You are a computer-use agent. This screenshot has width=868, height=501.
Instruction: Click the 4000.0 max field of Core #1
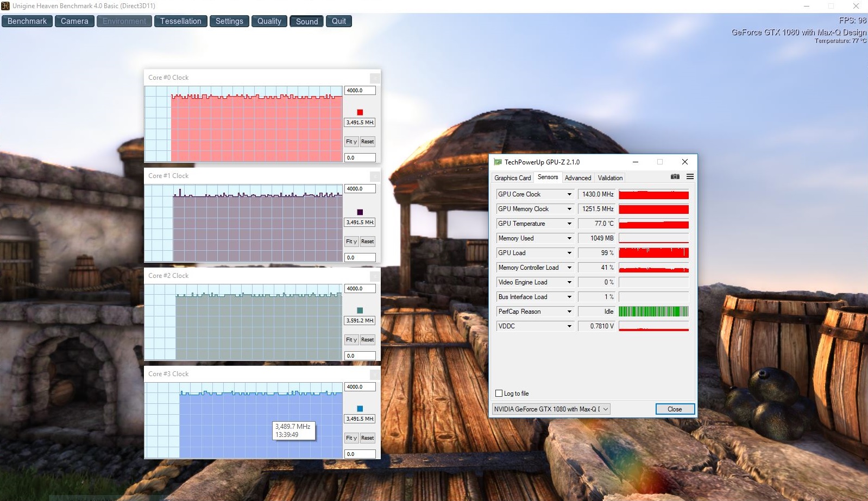click(x=360, y=189)
